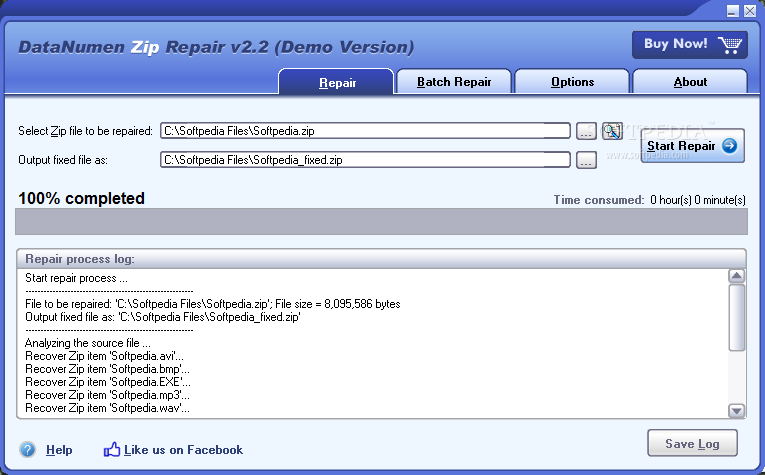Click log line "Recover Zip item 'Softpedia.wav'..."
This screenshot has width=765, height=475.
(x=107, y=408)
